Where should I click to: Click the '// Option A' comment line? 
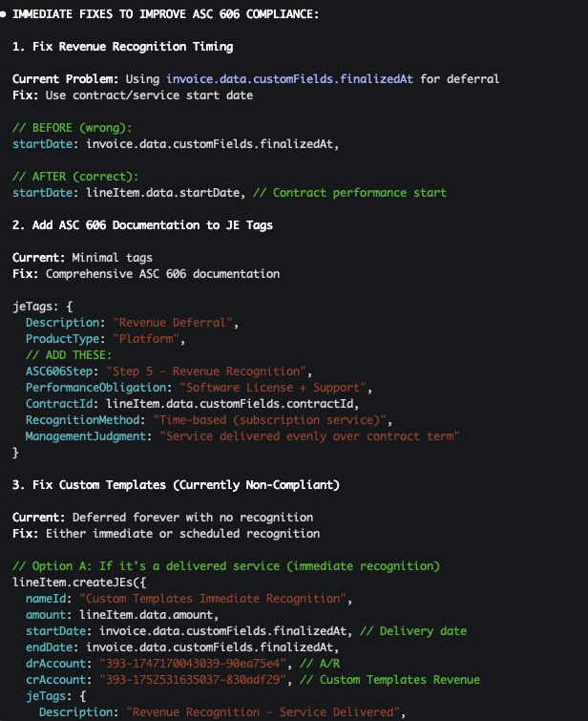(225, 566)
